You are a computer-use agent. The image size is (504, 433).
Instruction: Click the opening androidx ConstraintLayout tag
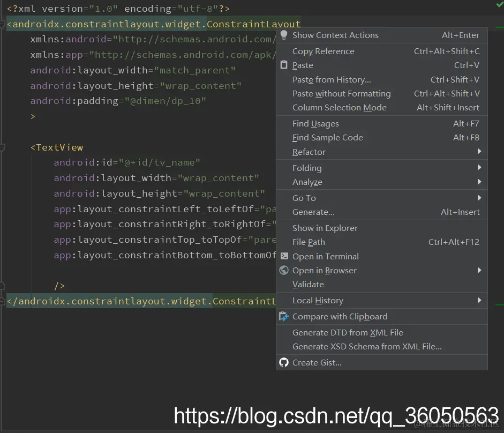[x=154, y=24]
